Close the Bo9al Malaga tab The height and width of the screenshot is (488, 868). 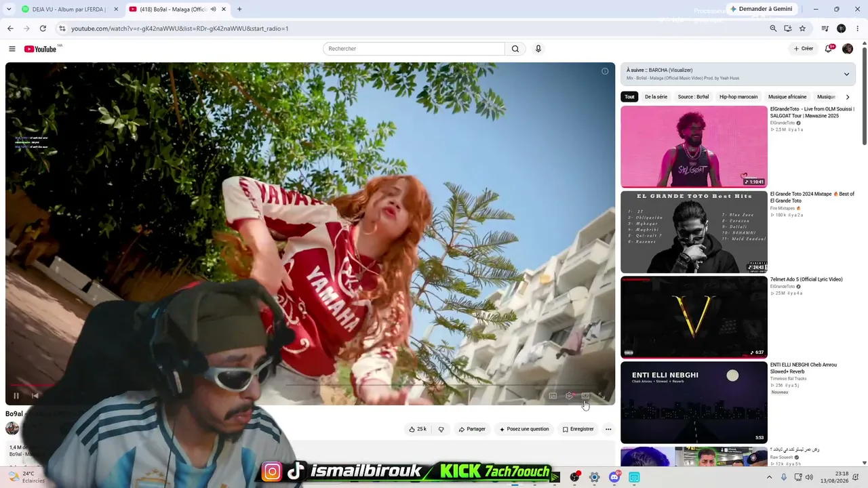click(224, 9)
